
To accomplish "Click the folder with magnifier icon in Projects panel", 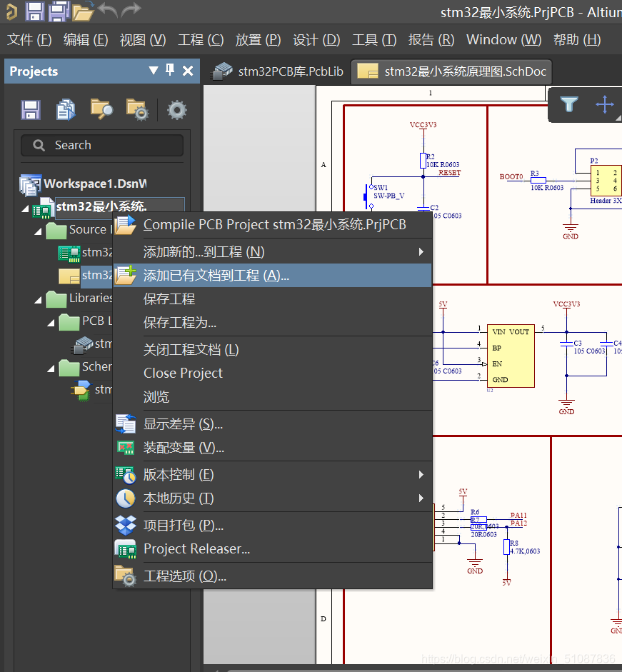I will [x=101, y=109].
